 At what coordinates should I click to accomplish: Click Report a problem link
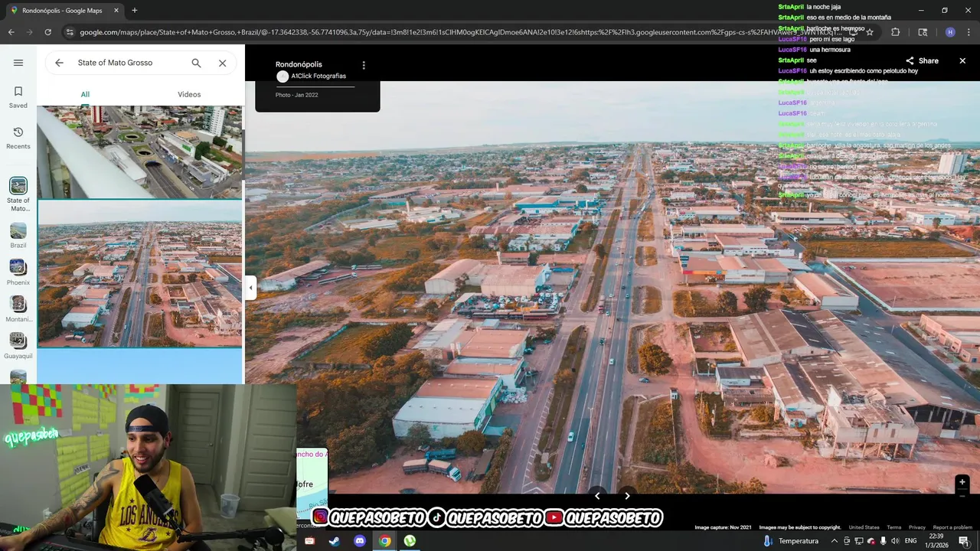click(x=952, y=527)
